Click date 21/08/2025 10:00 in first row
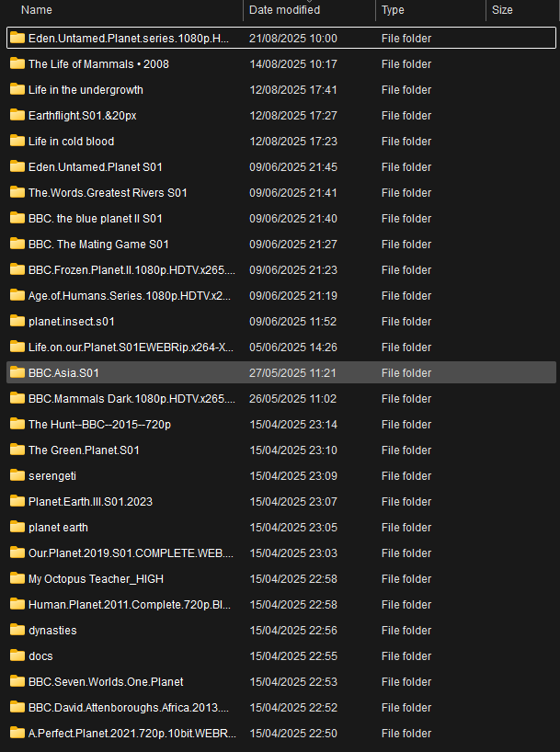This screenshot has width=560, height=752. (x=292, y=39)
